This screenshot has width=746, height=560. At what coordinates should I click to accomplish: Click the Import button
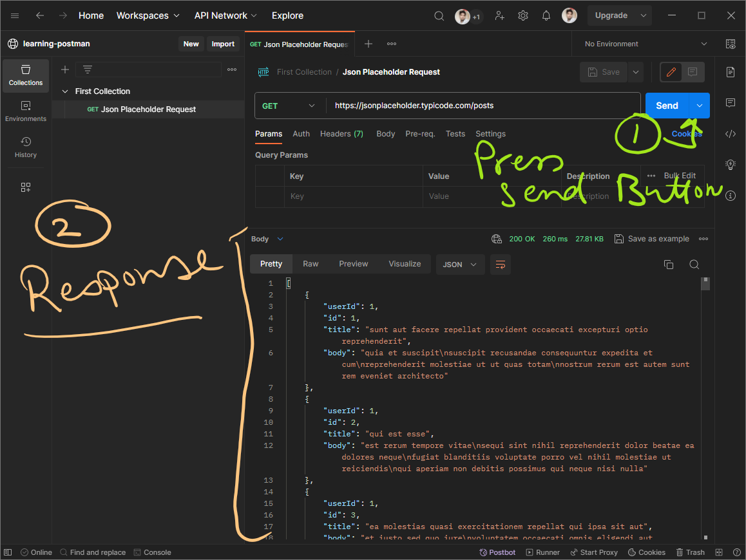pos(223,44)
